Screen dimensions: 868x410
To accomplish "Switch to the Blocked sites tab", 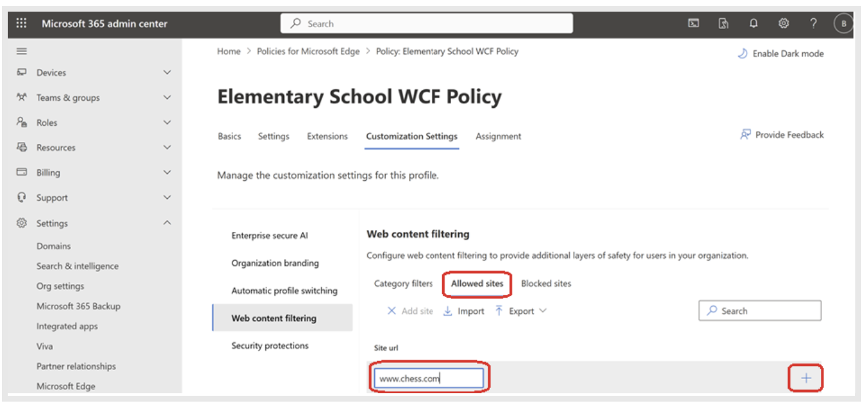I will coord(547,283).
